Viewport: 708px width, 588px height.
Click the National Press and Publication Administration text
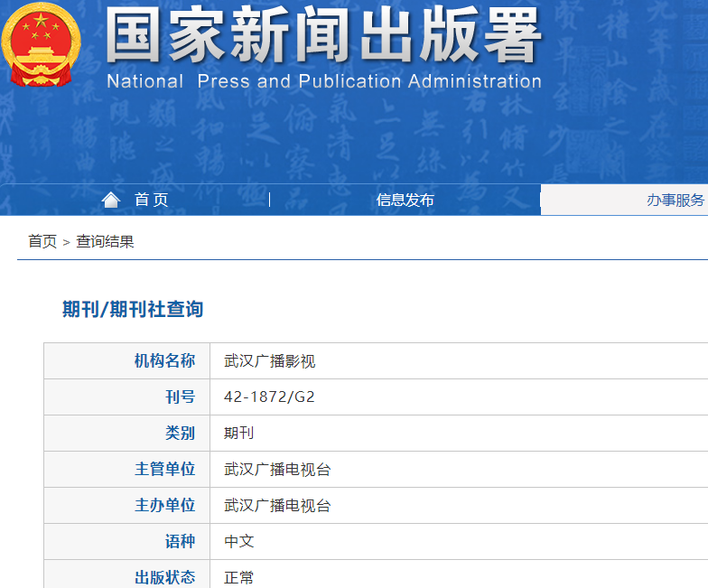coord(323,81)
